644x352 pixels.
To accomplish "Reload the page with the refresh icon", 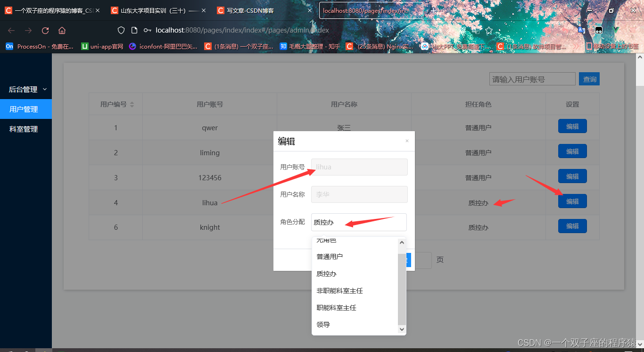I will point(45,30).
